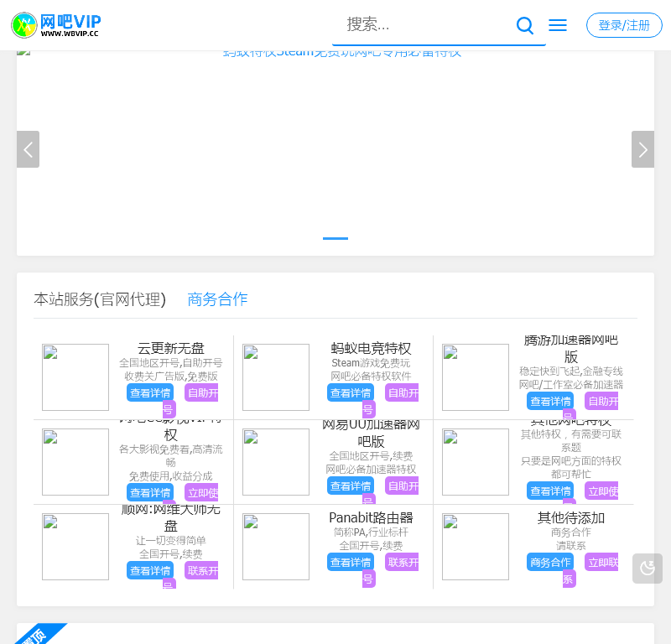Open Panabit路由器 thumbnail image

(276, 547)
